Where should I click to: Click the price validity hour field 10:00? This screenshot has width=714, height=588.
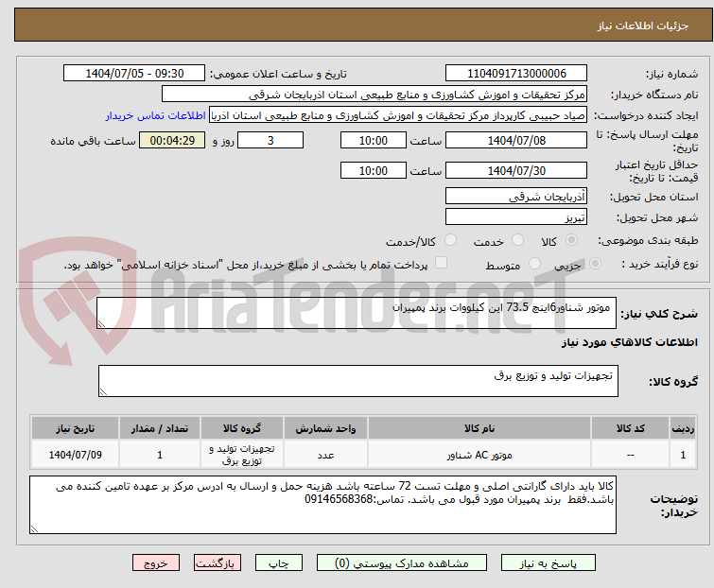373,171
